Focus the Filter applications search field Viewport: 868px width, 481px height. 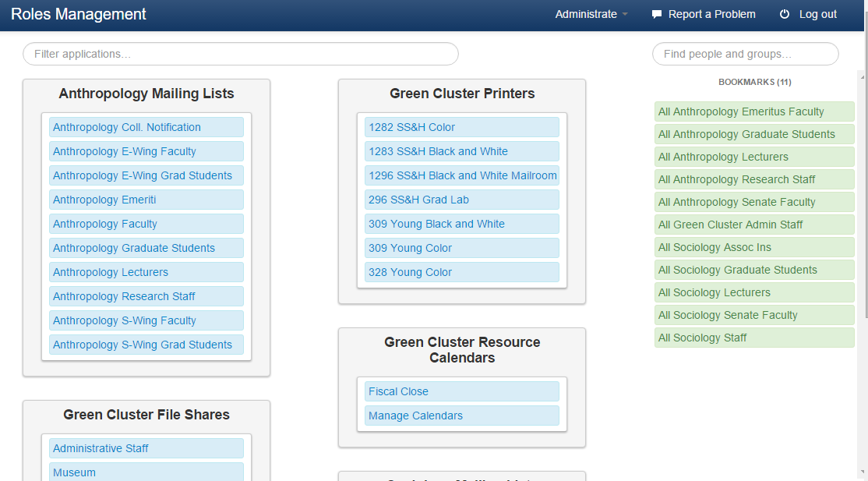click(x=240, y=54)
